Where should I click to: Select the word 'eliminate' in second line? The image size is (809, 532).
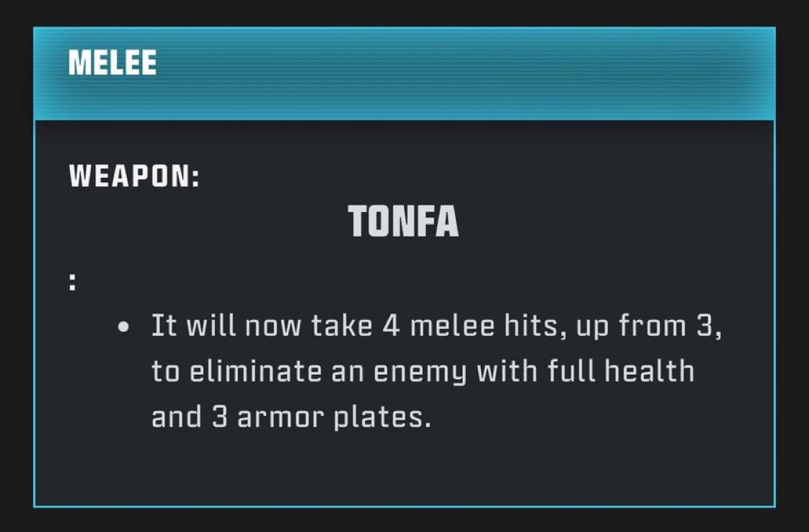pos(255,371)
